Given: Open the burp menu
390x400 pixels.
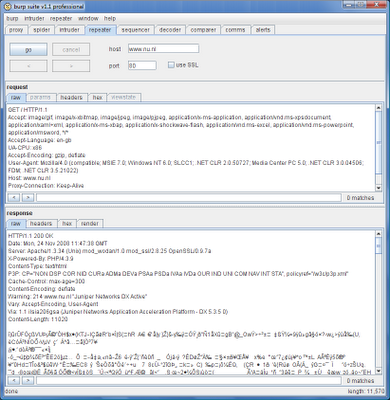Looking at the screenshot, I should pos(13,19).
